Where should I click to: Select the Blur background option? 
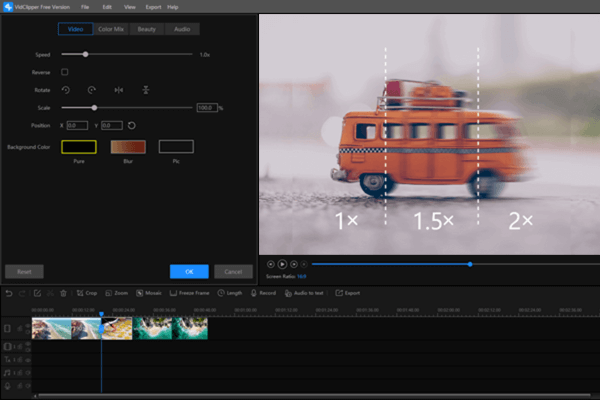[128, 147]
